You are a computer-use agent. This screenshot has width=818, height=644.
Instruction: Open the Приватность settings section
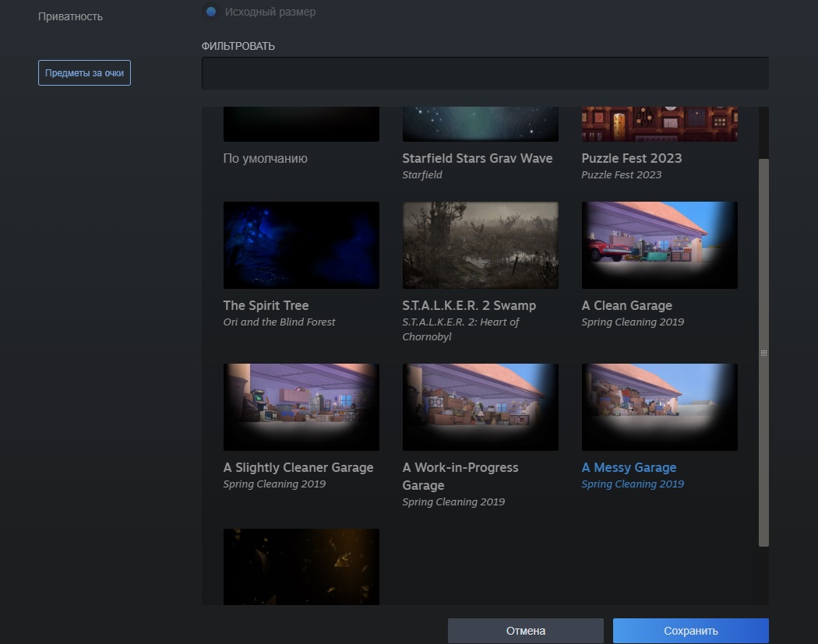[70, 16]
